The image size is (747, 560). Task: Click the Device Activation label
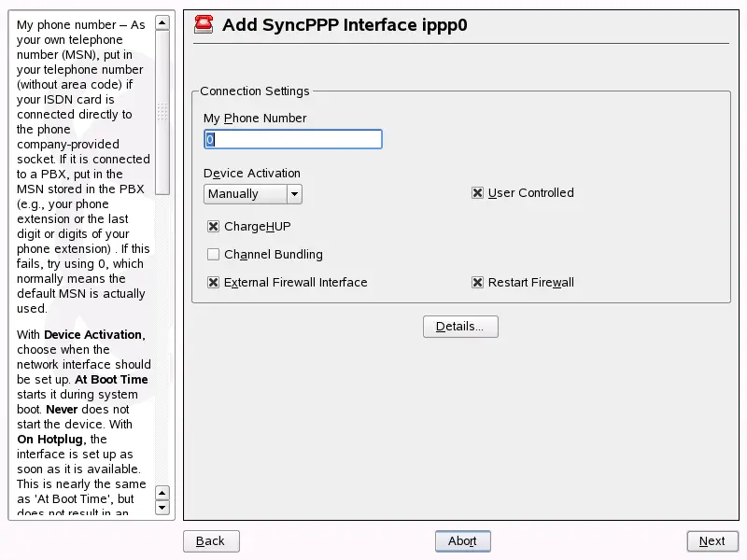pos(252,174)
